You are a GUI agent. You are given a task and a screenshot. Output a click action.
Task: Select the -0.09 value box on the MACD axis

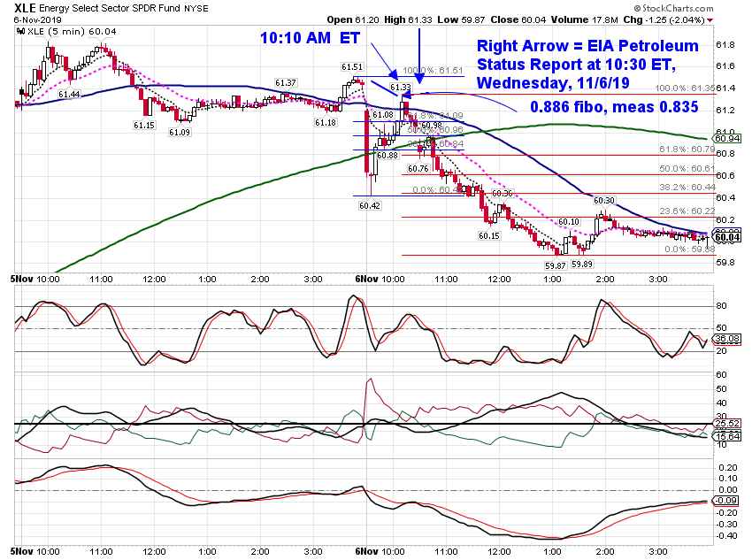tap(726, 501)
